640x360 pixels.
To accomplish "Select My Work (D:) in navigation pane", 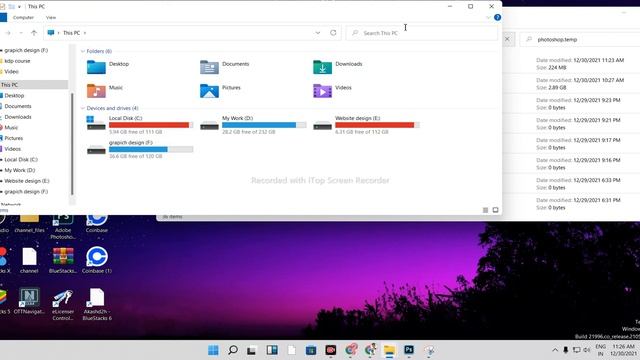I will (x=19, y=170).
